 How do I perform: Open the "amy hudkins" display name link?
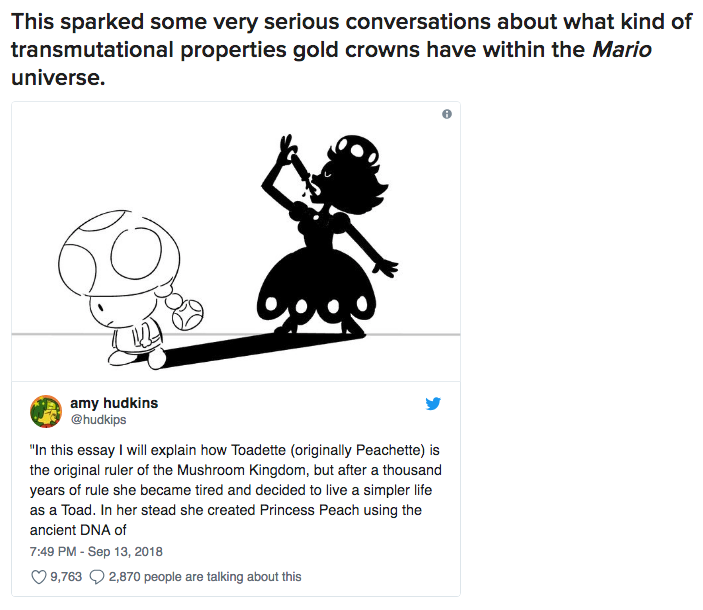coord(114,403)
